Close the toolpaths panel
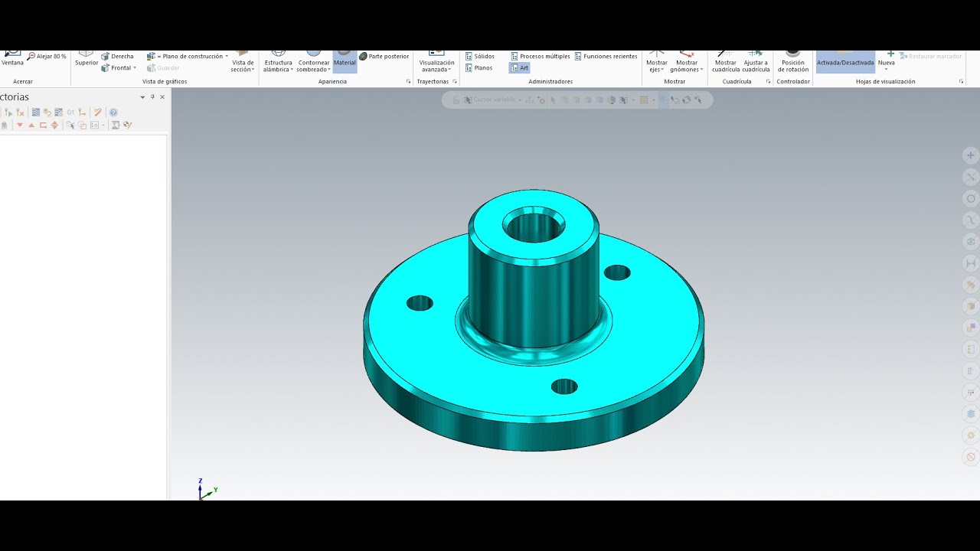The width and height of the screenshot is (980, 551). (x=162, y=97)
